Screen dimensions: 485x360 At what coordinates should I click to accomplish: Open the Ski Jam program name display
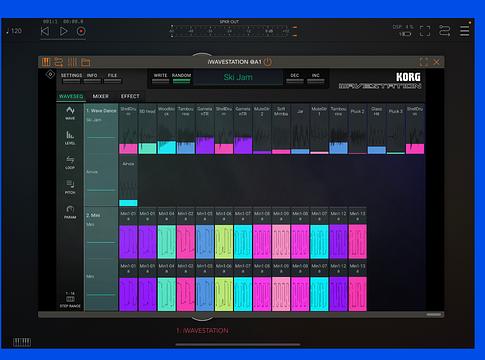(238, 77)
